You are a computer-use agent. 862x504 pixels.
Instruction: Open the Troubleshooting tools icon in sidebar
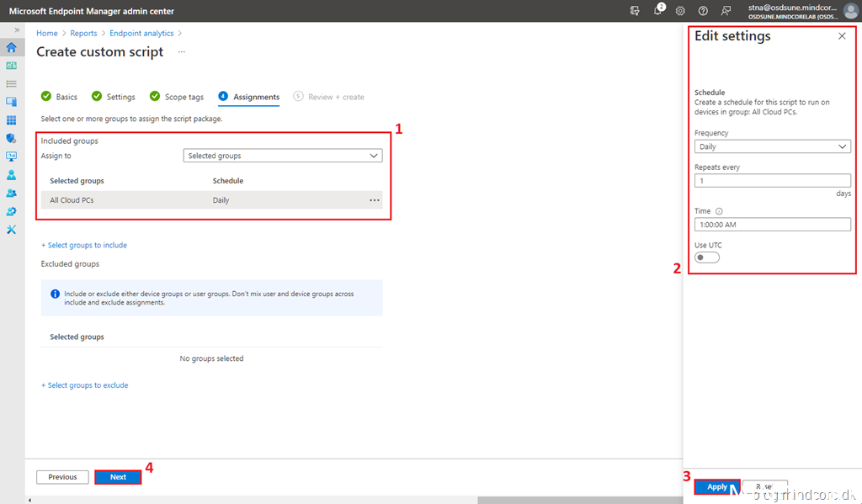[12, 230]
